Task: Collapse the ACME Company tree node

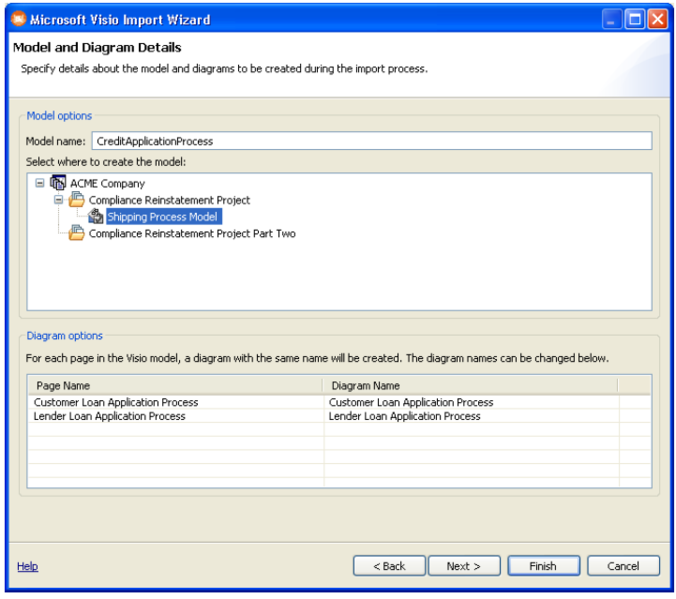Action: click(x=40, y=183)
